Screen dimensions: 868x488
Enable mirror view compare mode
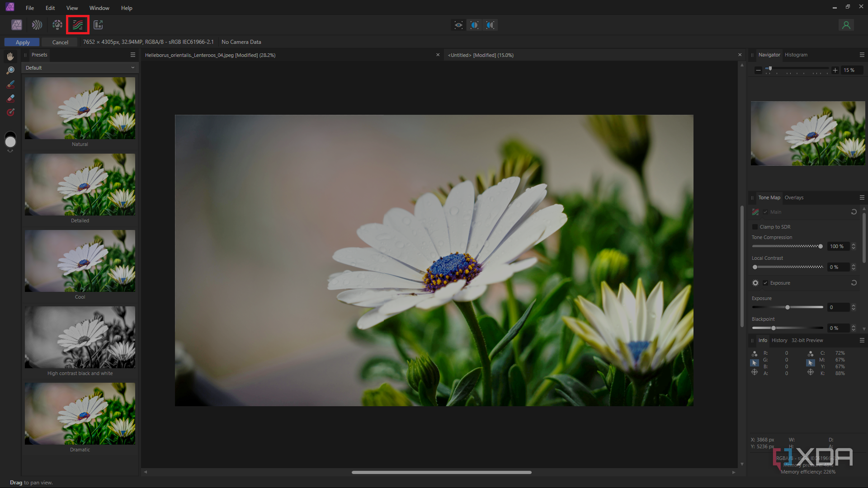tap(490, 25)
